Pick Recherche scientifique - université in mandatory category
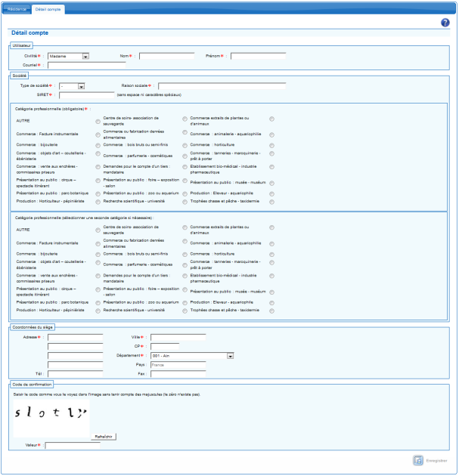Viewport: 459px width, 476px height. [x=185, y=202]
